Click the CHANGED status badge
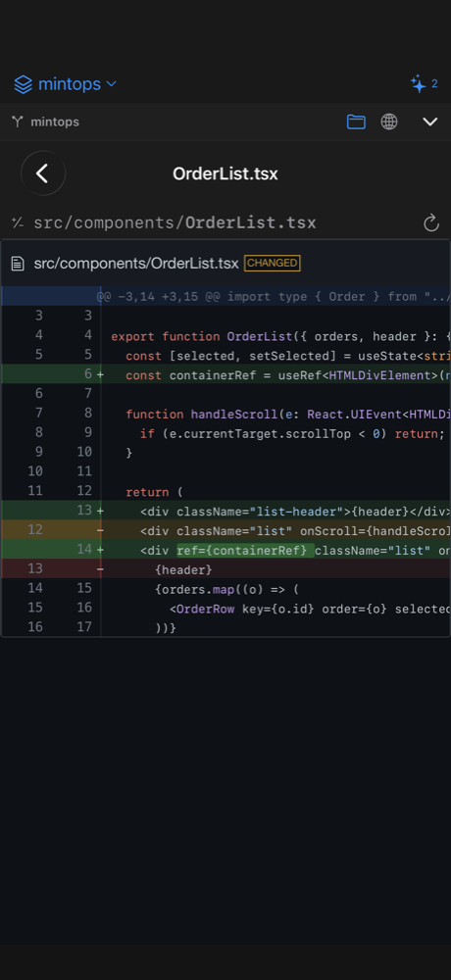451x980 pixels. 273,263
